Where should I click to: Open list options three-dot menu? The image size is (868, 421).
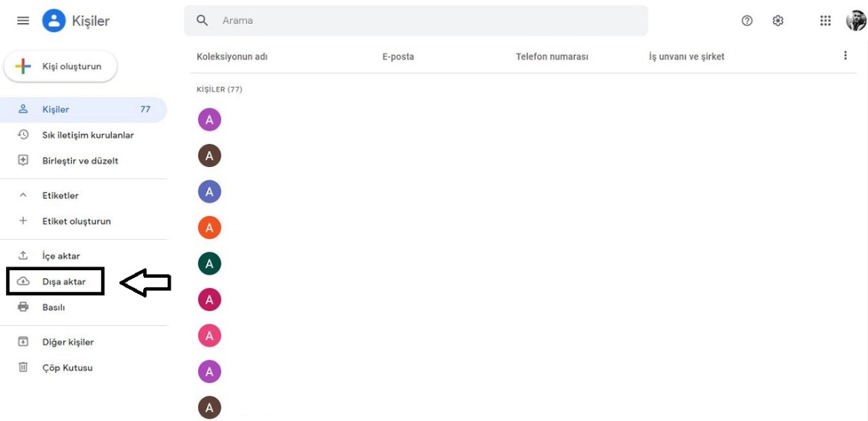click(x=845, y=56)
